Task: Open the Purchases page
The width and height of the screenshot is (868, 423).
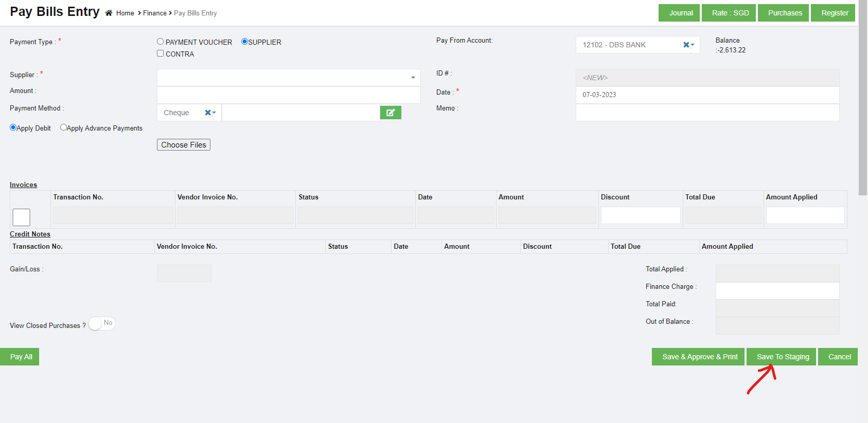Action: point(785,13)
